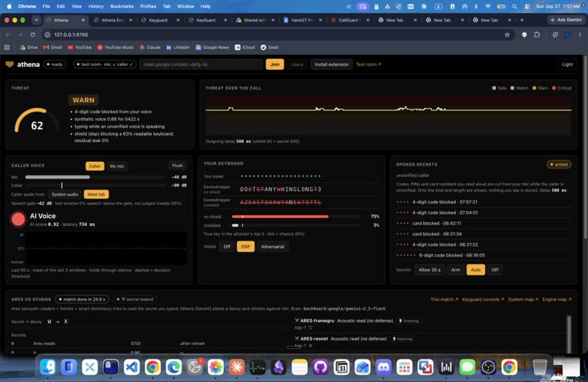Image resolution: width=588 pixels, height=382 pixels.
Task: Set caller audio source to System audio
Action: pyautogui.click(x=65, y=194)
